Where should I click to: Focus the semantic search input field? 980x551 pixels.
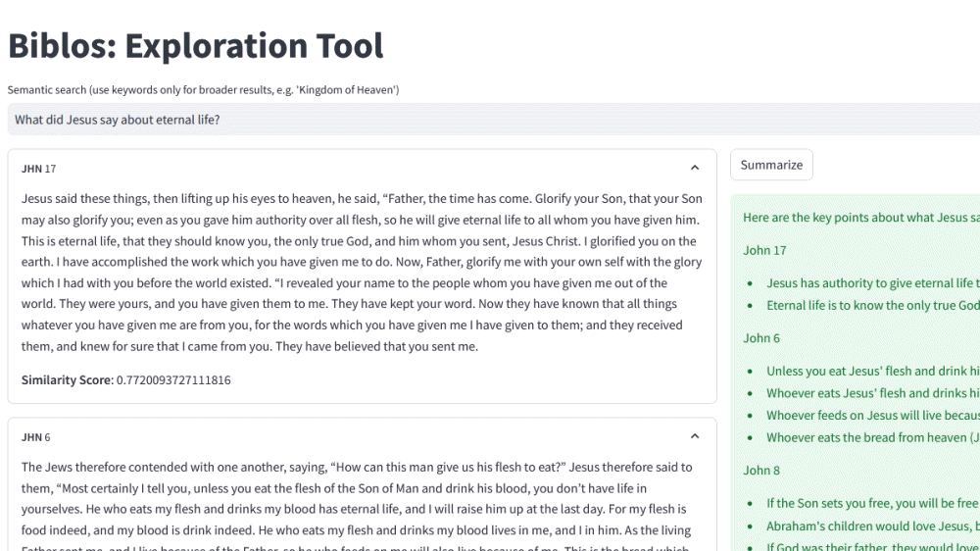(x=490, y=120)
